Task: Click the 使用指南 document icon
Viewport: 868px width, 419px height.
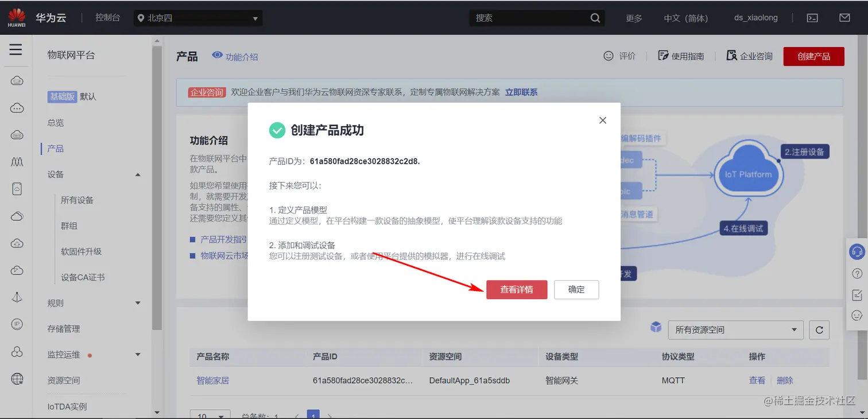Action: click(x=663, y=56)
